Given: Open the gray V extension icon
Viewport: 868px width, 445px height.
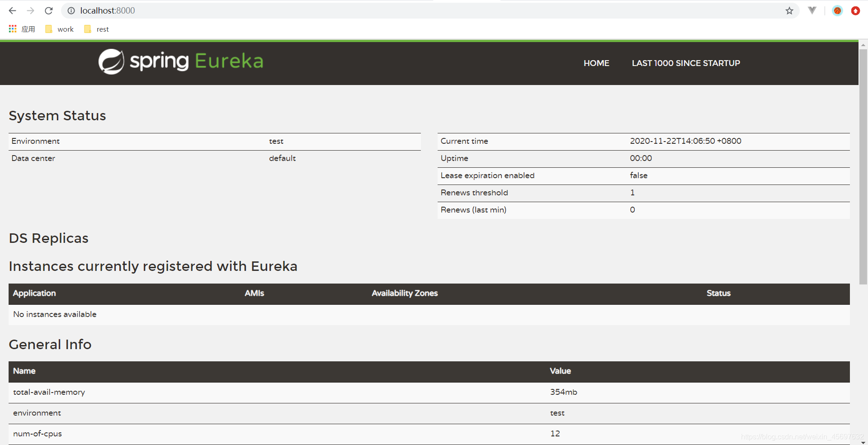Looking at the screenshot, I should click(812, 10).
